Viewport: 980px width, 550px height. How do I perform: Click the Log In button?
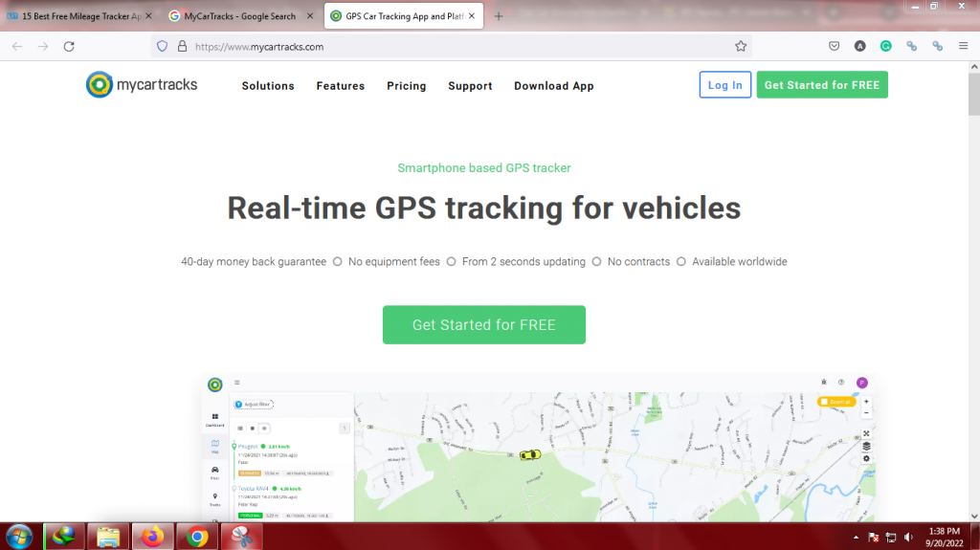point(725,85)
